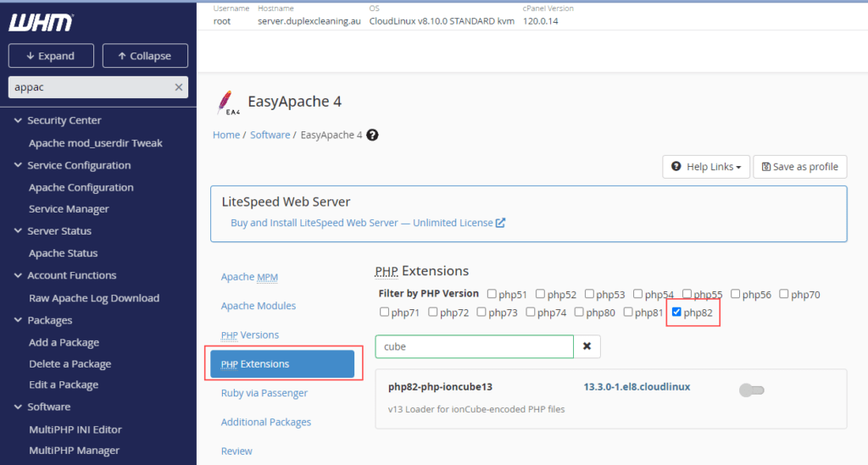This screenshot has width=868, height=465.
Task: Clear the cube extension search field
Action: tap(587, 346)
